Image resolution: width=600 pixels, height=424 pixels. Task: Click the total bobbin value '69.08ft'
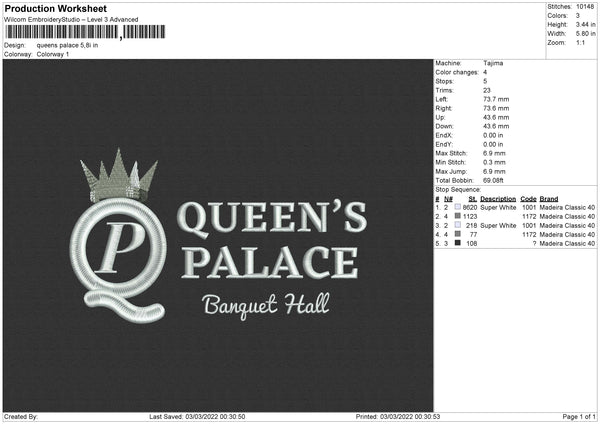point(493,180)
